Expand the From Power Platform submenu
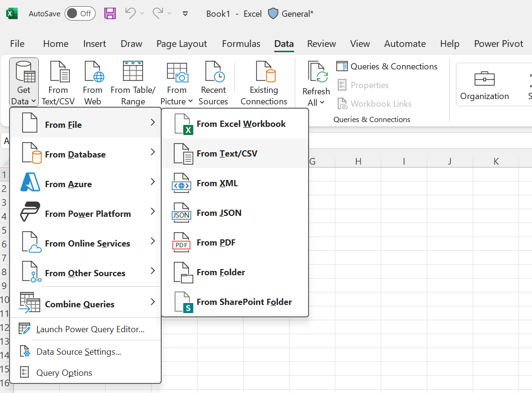Image resolution: width=532 pixels, height=393 pixels. pyautogui.click(x=86, y=212)
